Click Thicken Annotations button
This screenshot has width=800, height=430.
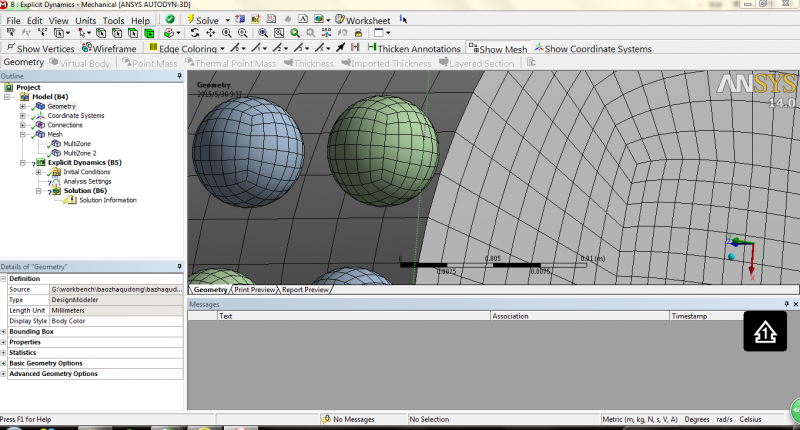point(414,48)
